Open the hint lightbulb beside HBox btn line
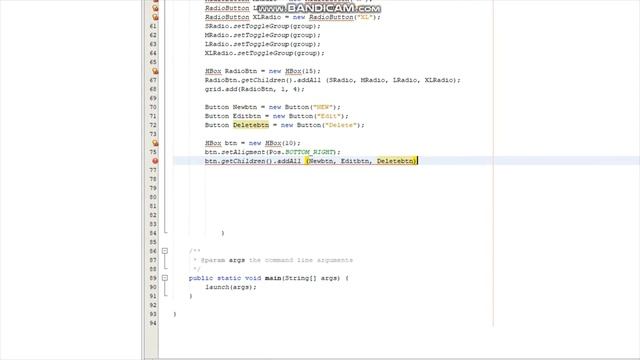This screenshot has width=640, height=360. coord(155,143)
